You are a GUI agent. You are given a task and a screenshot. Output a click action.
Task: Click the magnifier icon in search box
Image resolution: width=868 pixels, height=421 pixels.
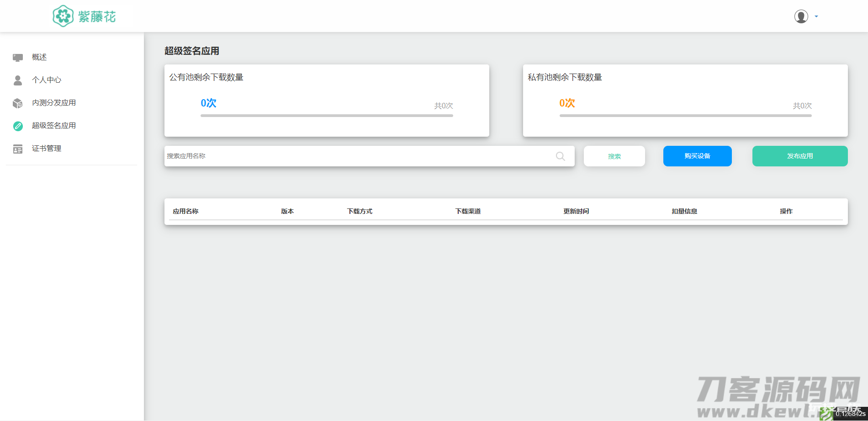pos(561,156)
